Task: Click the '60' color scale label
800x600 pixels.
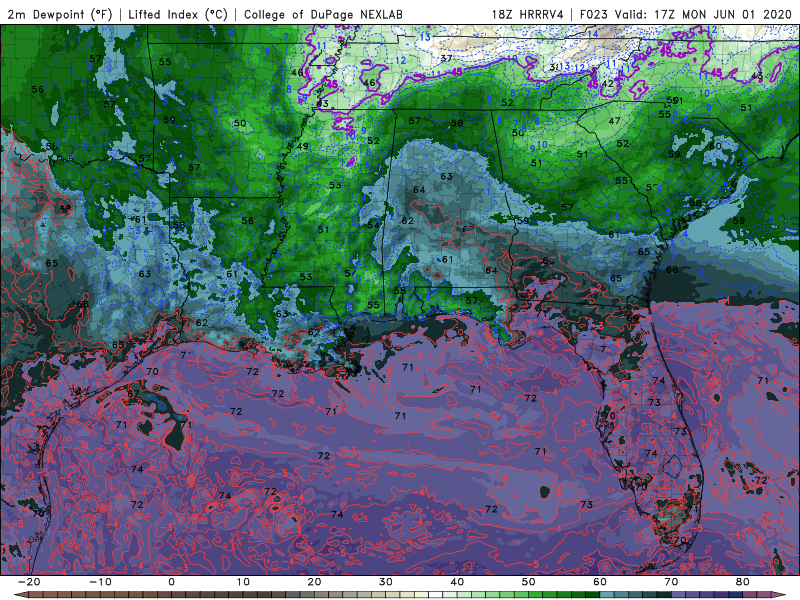Action: pyautogui.click(x=600, y=582)
